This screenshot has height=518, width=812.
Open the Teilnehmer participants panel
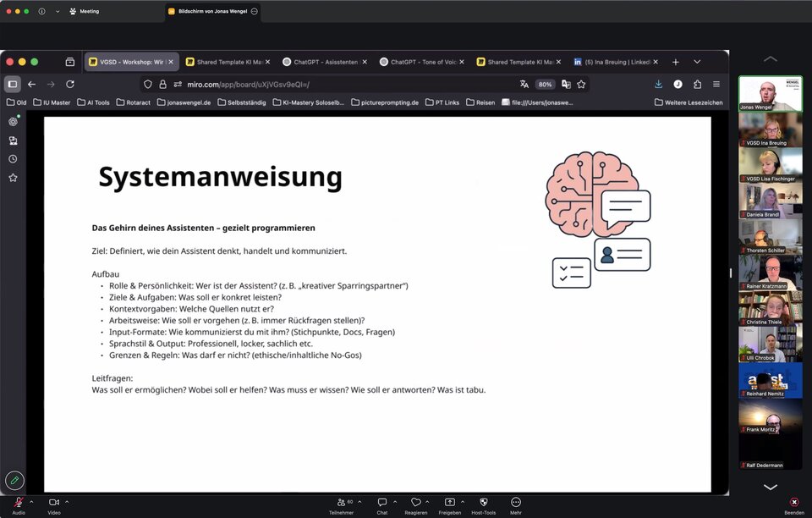(341, 503)
